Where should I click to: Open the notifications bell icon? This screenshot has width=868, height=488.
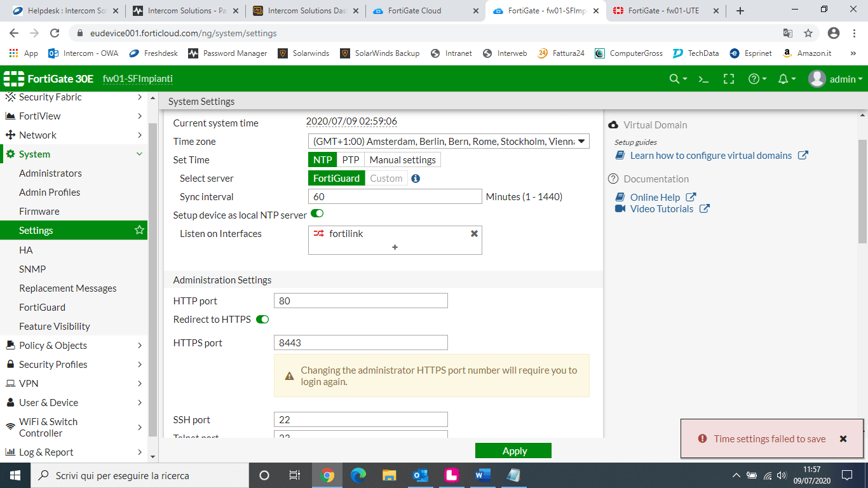(x=783, y=79)
